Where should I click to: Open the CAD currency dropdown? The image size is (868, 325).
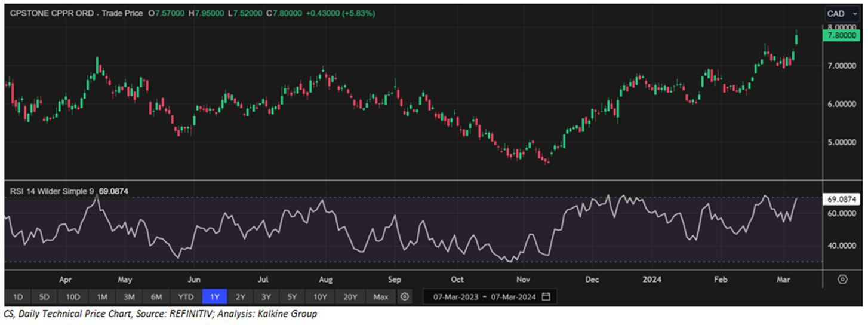pos(842,13)
